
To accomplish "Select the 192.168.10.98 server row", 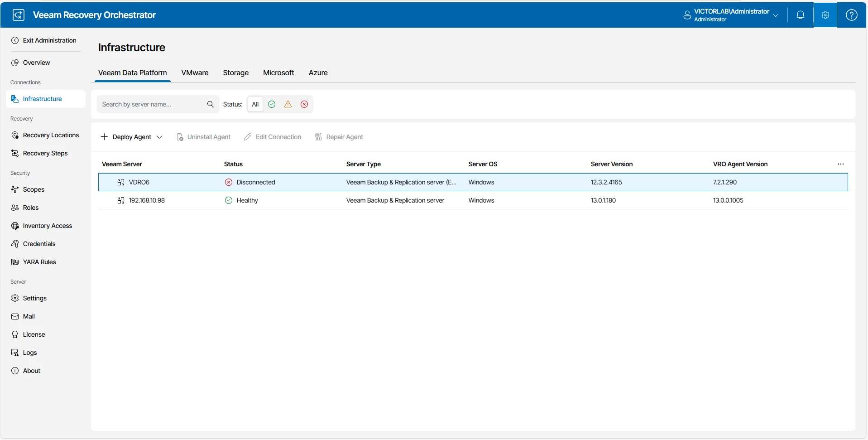I will 147,200.
